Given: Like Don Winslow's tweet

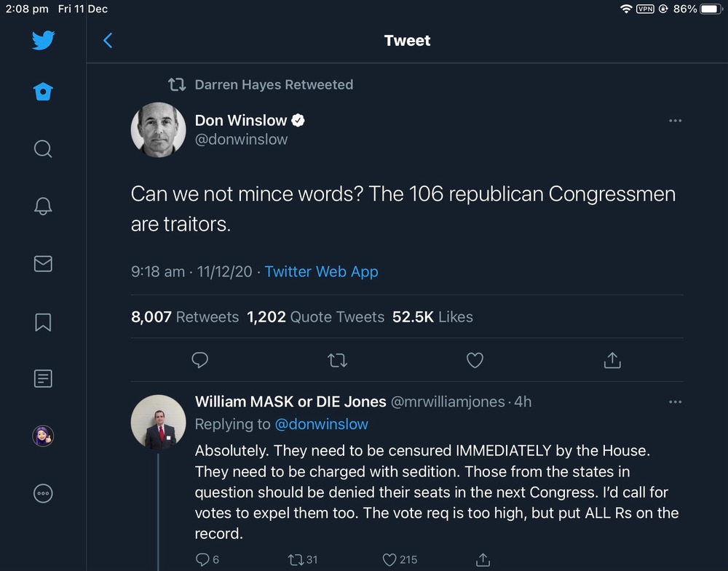Looking at the screenshot, I should [x=475, y=360].
